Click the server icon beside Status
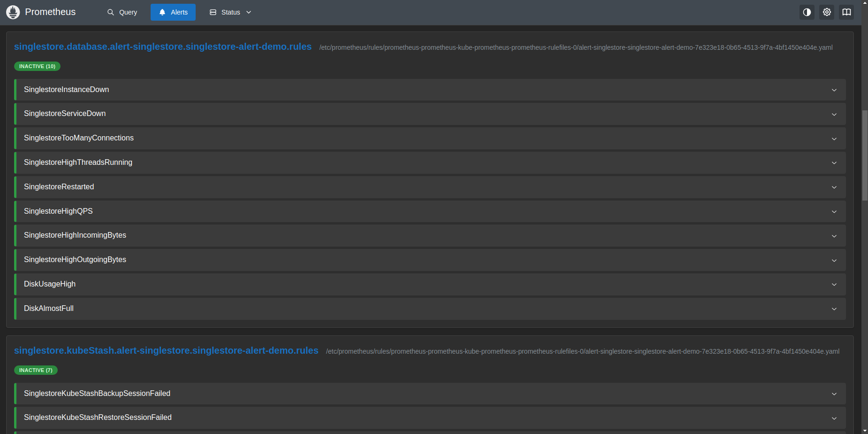Viewport: 868px width, 434px height. [x=213, y=12]
